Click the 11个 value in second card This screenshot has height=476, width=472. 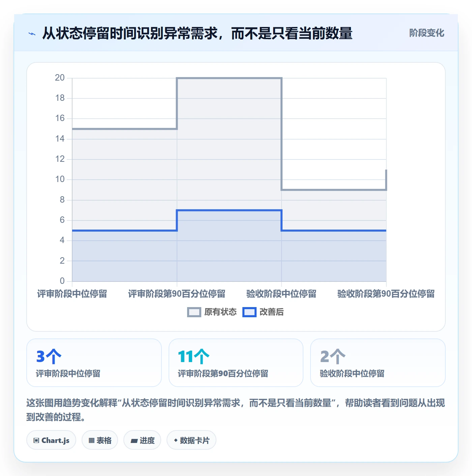point(194,357)
